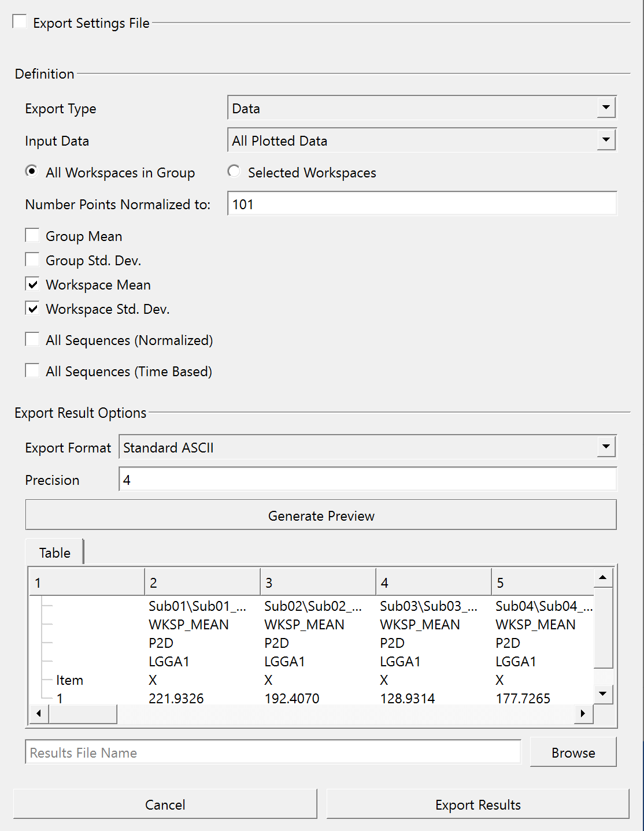
Task: Click the Sub02\Sub02_... cell
Action: point(313,606)
